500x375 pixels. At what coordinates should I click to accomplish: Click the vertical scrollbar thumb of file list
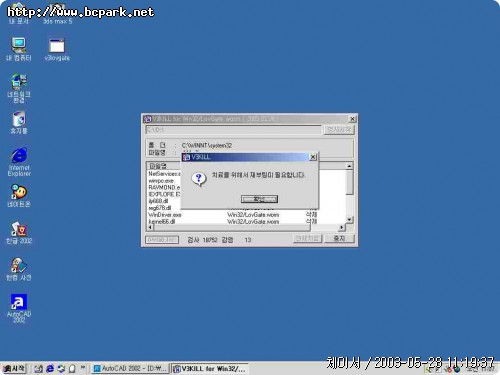[x=349, y=182]
